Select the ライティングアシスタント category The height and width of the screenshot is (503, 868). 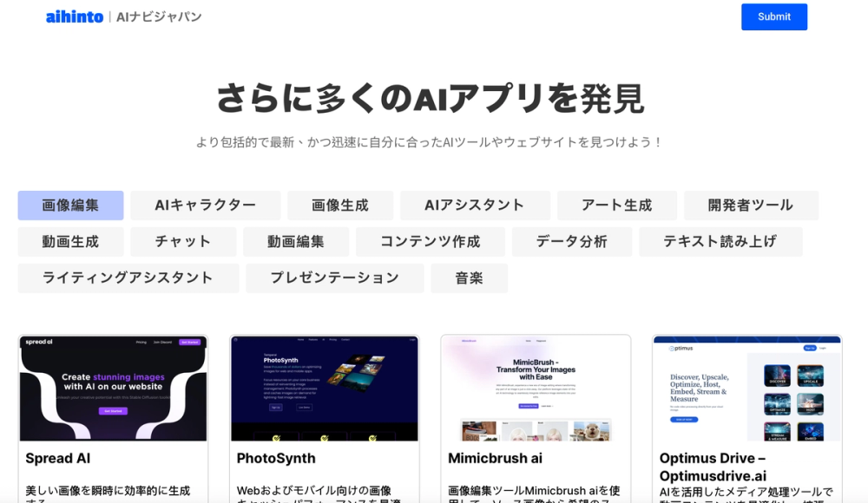pyautogui.click(x=128, y=278)
